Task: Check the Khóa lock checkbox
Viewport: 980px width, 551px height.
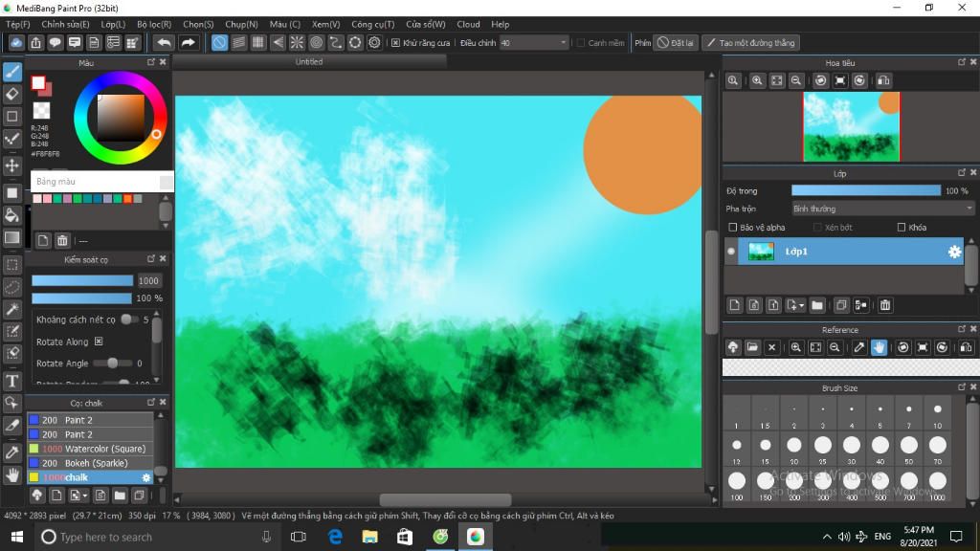Action: point(902,228)
